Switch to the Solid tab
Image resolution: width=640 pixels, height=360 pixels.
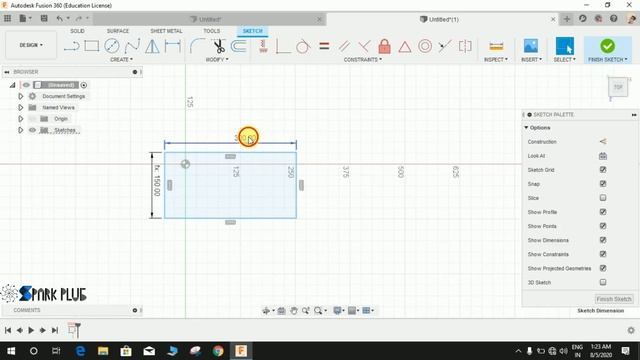[x=77, y=31]
